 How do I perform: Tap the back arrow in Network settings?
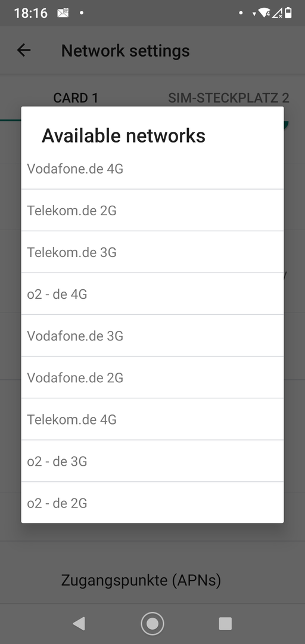coord(24,51)
